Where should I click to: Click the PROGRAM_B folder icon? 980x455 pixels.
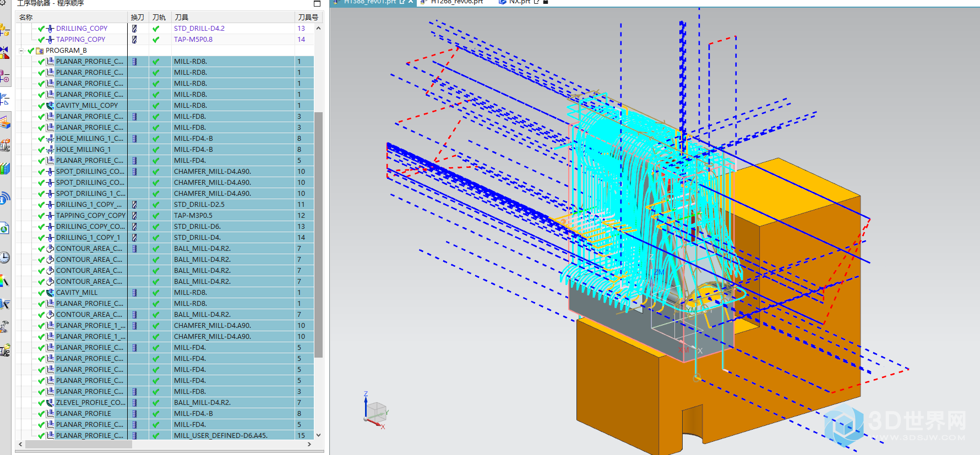point(40,50)
